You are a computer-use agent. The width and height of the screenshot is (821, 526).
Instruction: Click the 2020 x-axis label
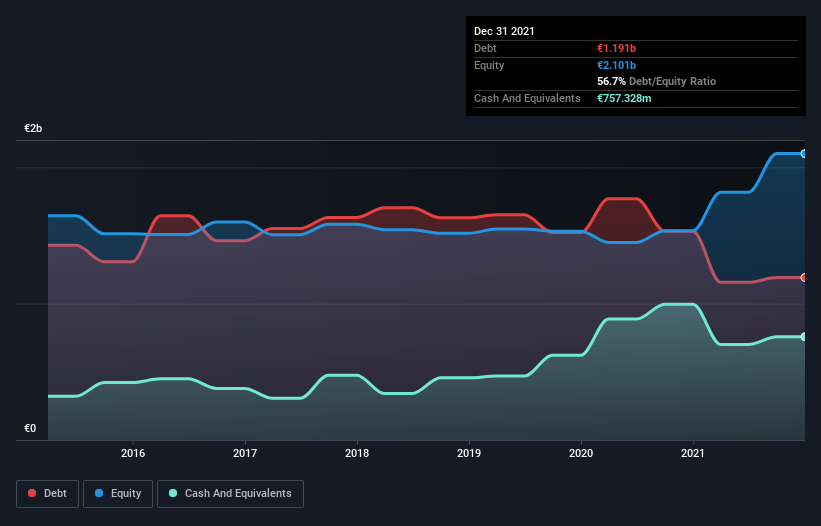click(581, 453)
